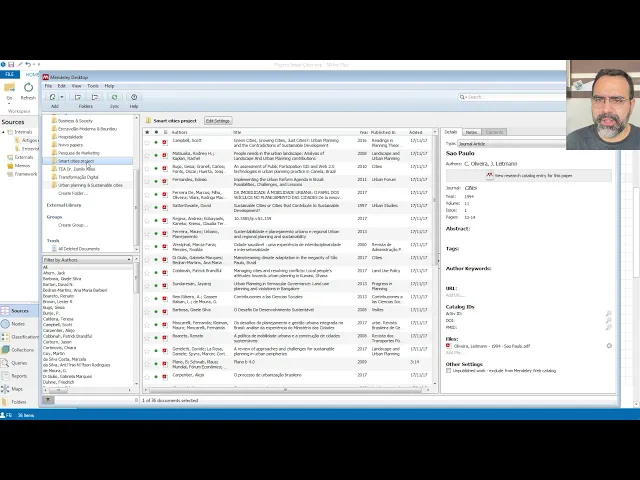Open the Type Journal Article dropdown

(x=512, y=144)
